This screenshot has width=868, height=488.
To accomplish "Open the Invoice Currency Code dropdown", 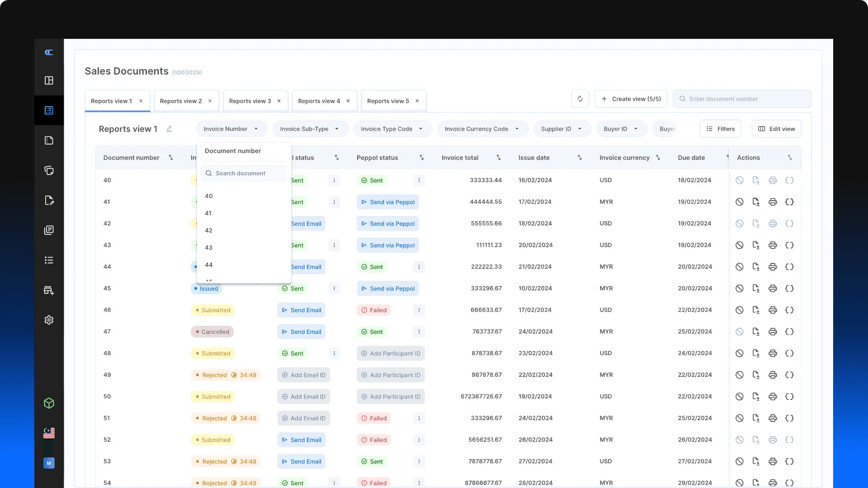I will (x=482, y=129).
